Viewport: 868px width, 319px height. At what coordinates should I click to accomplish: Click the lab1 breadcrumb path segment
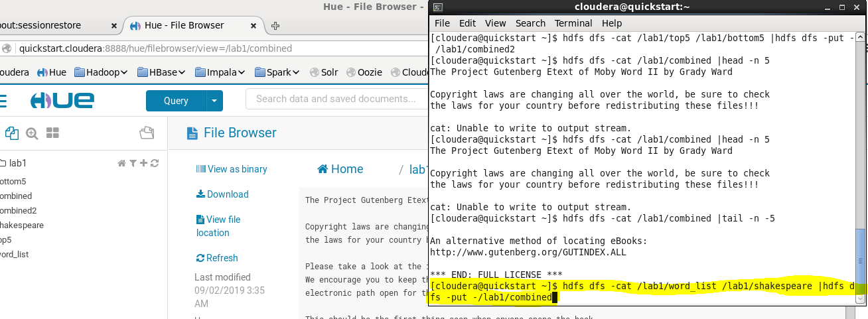click(x=418, y=169)
